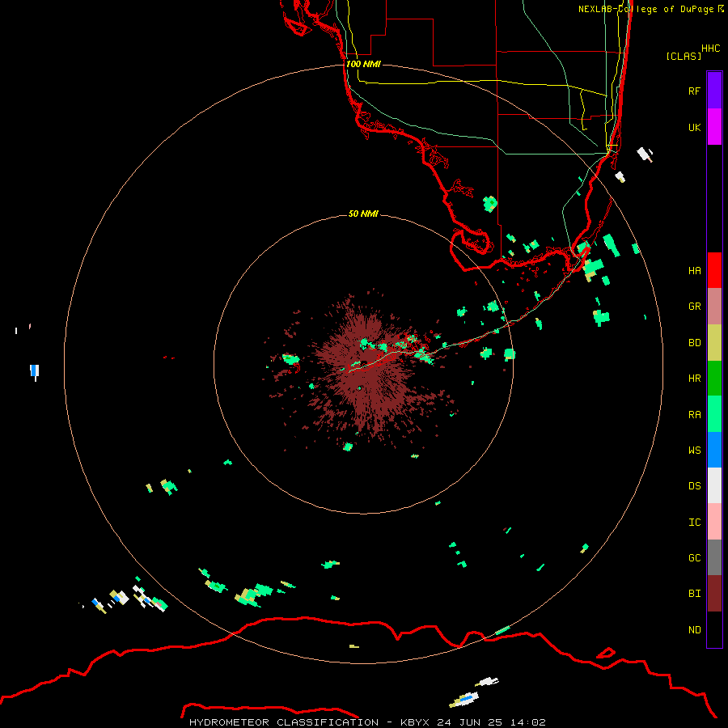Click the KBYX station identifier
Image resolution: width=728 pixels, height=728 pixels.
click(x=415, y=722)
